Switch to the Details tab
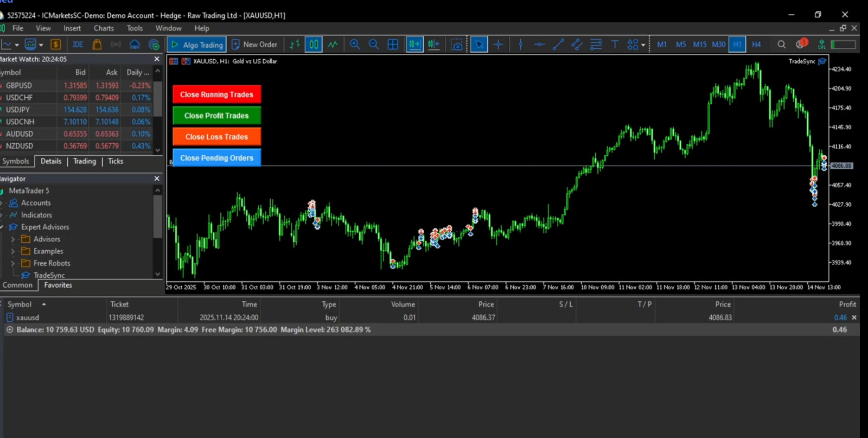Screen dimensions: 868x438 (51, 161)
